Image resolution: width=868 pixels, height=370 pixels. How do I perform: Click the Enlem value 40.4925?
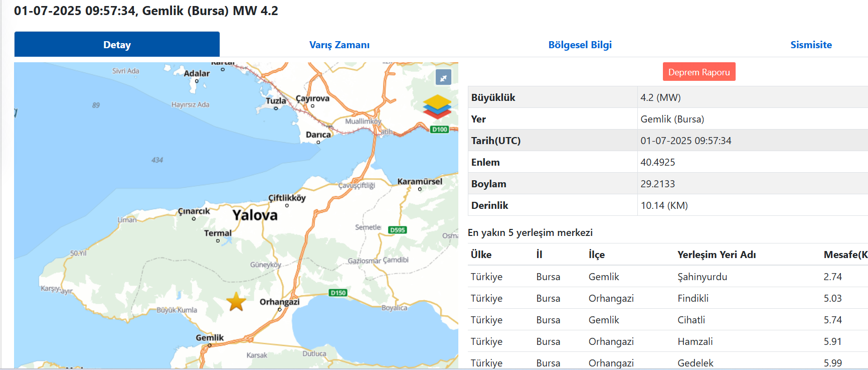click(x=657, y=162)
